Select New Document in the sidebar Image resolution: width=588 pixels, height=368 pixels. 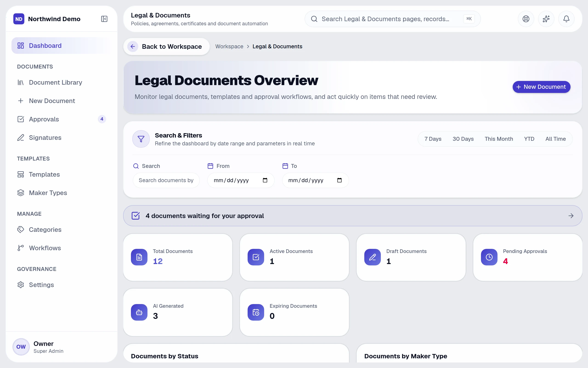coord(62,101)
